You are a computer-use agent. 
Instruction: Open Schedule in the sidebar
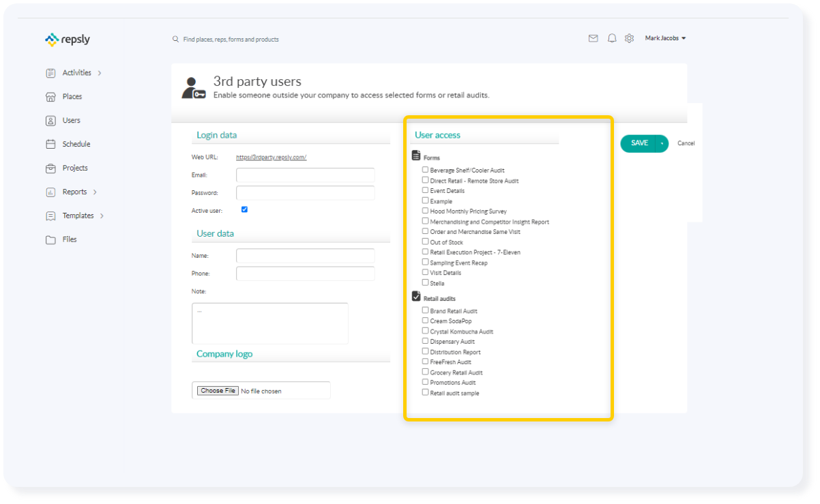[x=76, y=145]
